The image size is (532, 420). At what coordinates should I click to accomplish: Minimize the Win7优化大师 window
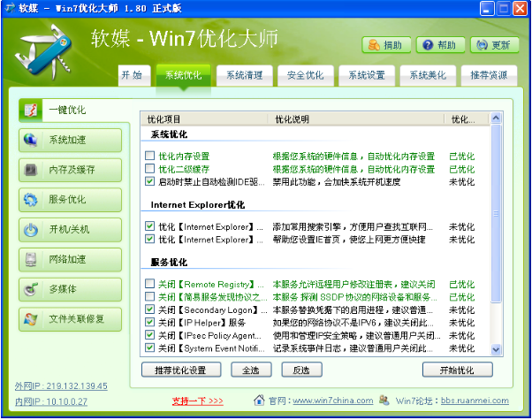(487, 8)
